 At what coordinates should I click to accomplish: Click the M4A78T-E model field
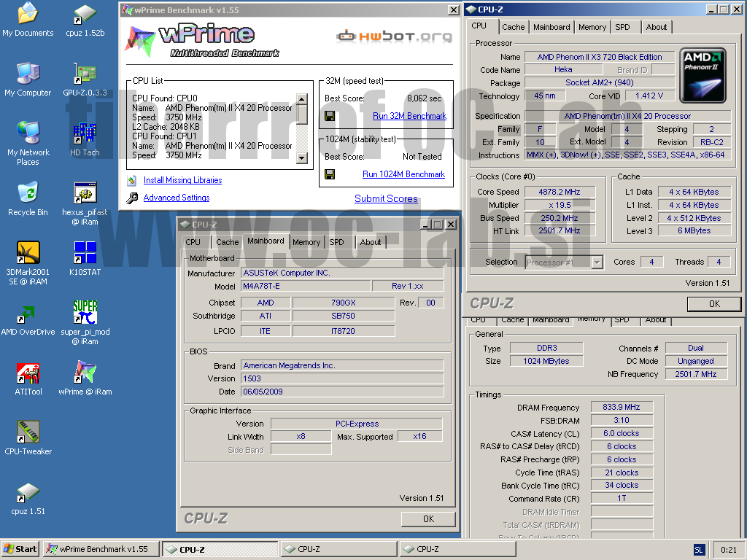[306, 286]
